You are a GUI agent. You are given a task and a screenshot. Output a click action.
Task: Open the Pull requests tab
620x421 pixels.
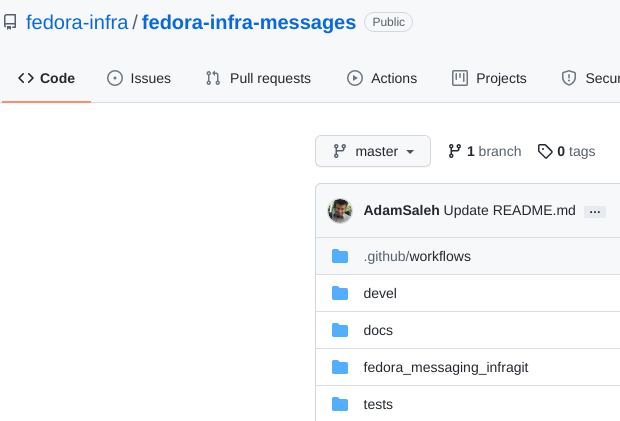pos(258,78)
